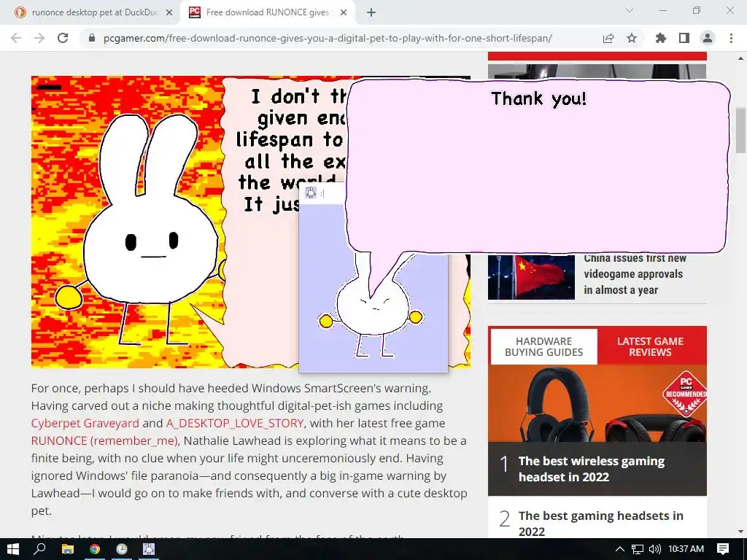Open the Windows notification center

pos(723,549)
